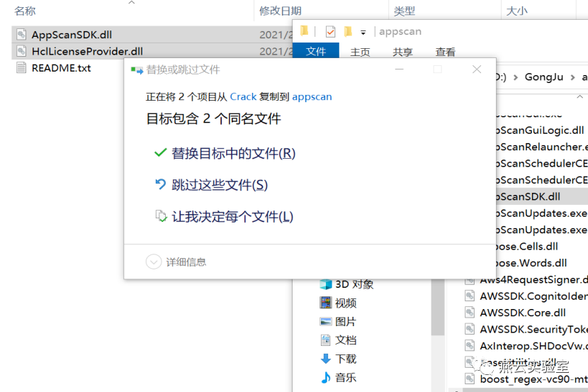Open the 主页 ribbon tab
Viewport: 588px width, 392px height.
(360, 52)
